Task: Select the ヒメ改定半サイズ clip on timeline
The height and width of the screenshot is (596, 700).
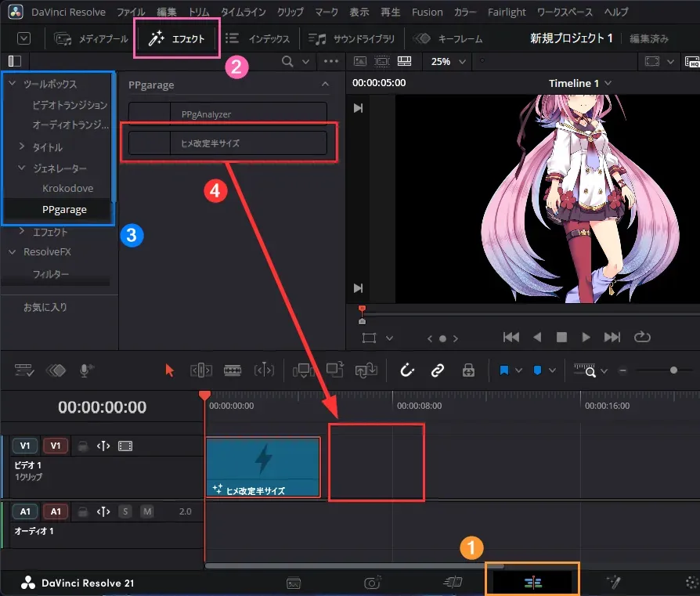Action: pos(263,467)
